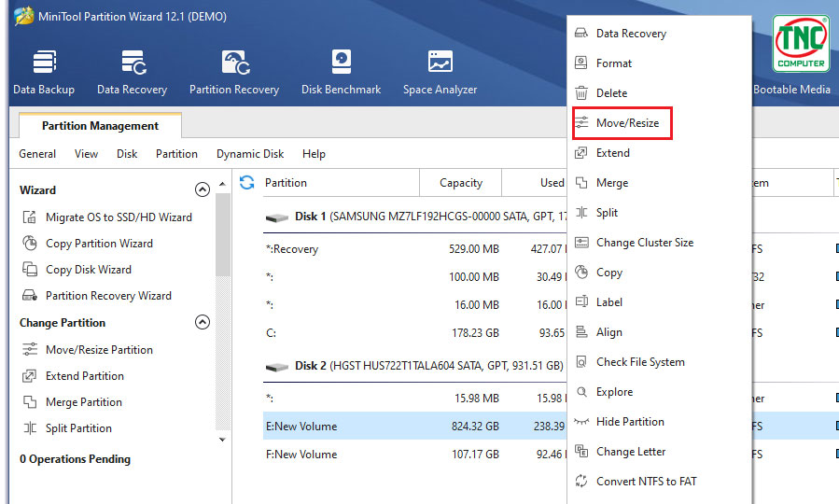839x504 pixels.
Task: Click the 0 Operations Pending text
Action: tap(75, 459)
